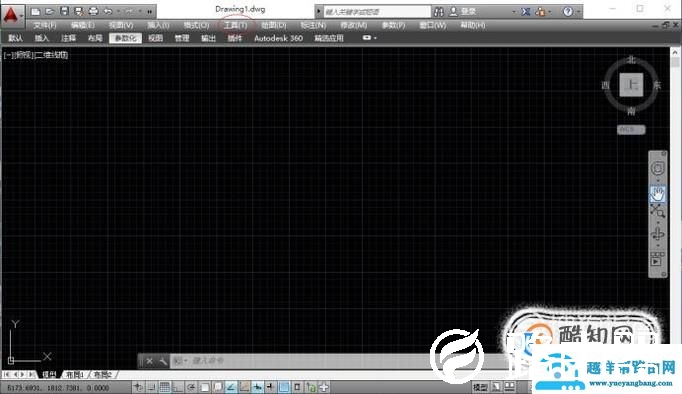Open the 格式(O) menu
Viewport: 682px width, 394px height.
point(196,25)
